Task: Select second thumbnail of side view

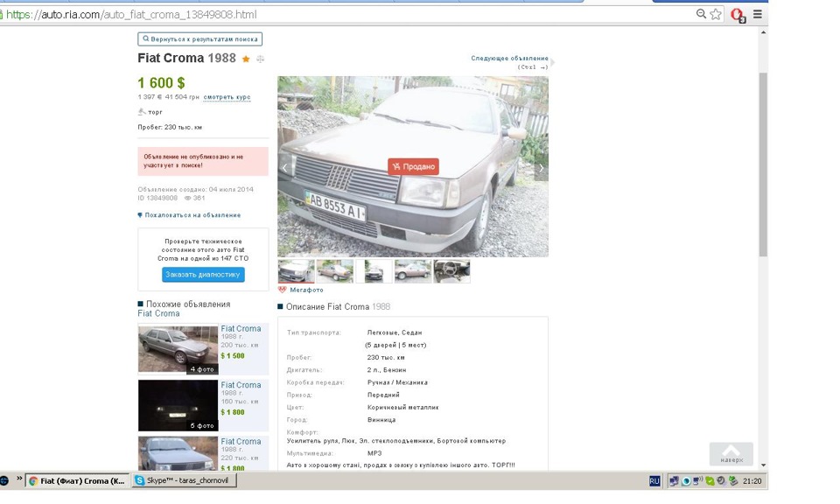Action: click(335, 271)
